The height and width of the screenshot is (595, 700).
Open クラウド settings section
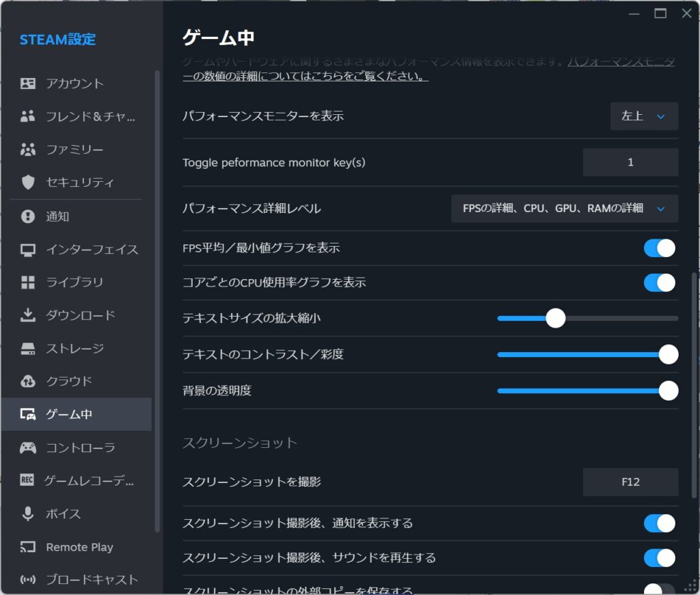77,382
